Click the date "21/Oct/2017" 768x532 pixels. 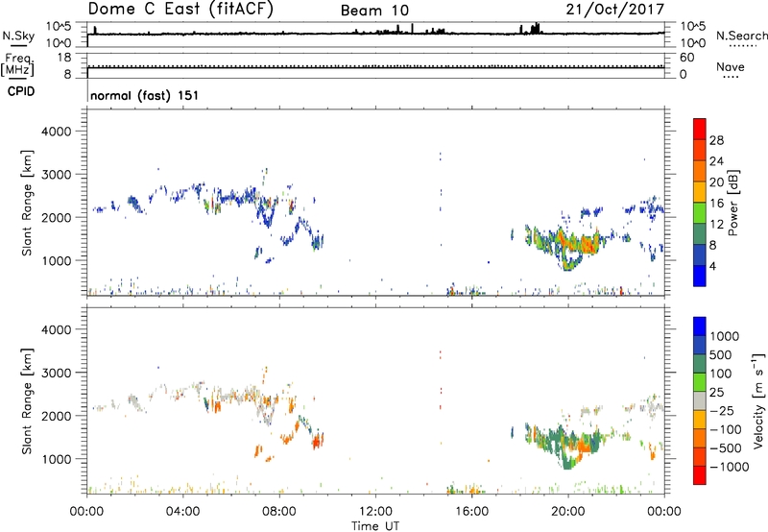point(615,9)
